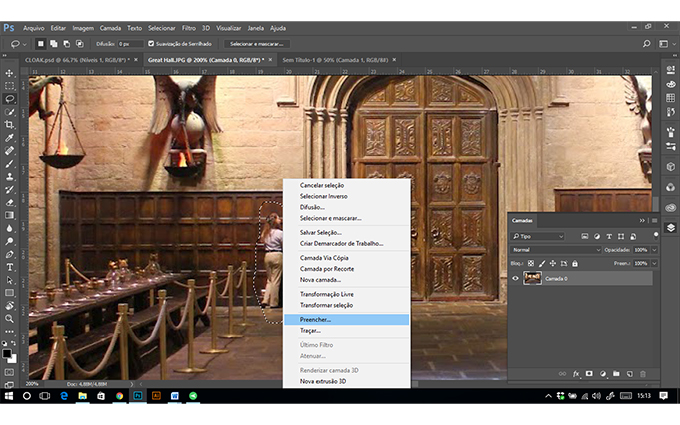Select the Crop tool
Image resolution: width=680 pixels, height=425 pixels.
click(9, 125)
